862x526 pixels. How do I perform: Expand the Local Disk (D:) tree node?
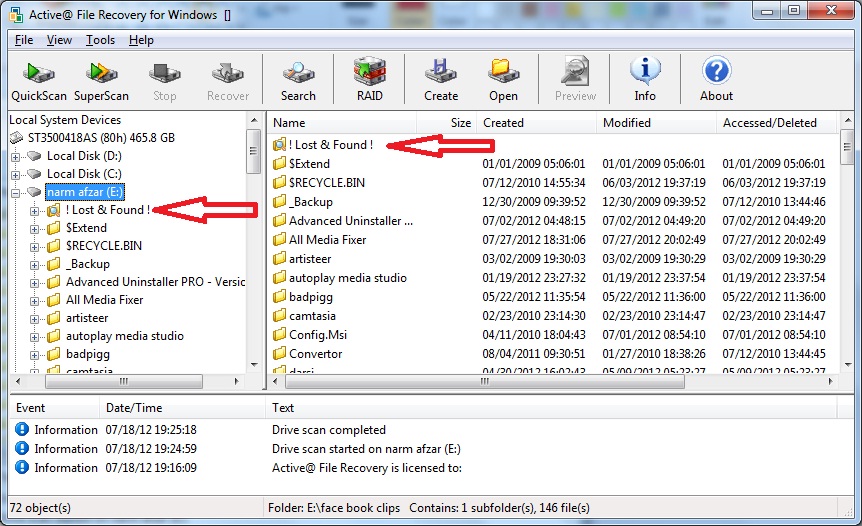(16, 156)
